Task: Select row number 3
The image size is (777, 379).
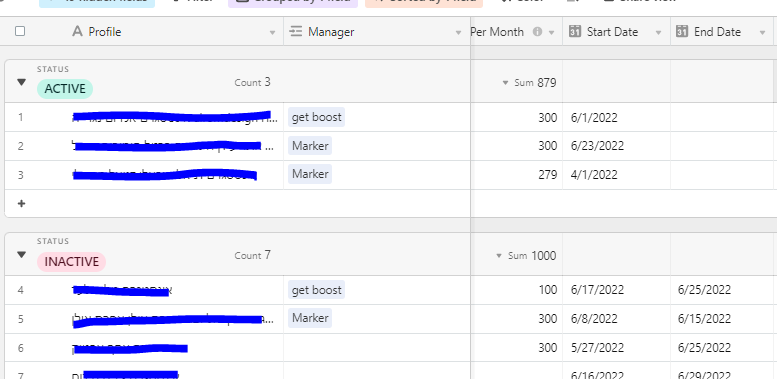Action: click(21, 175)
